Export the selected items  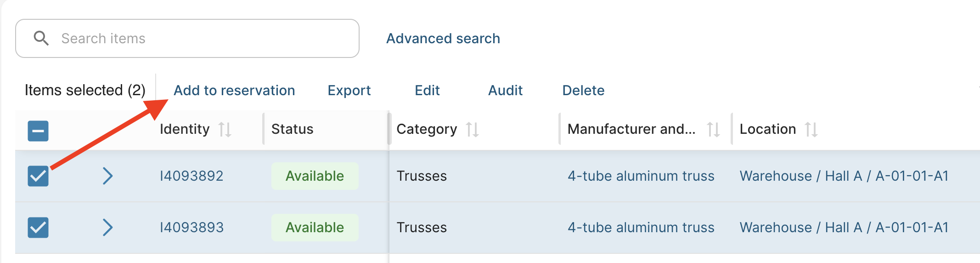(349, 91)
